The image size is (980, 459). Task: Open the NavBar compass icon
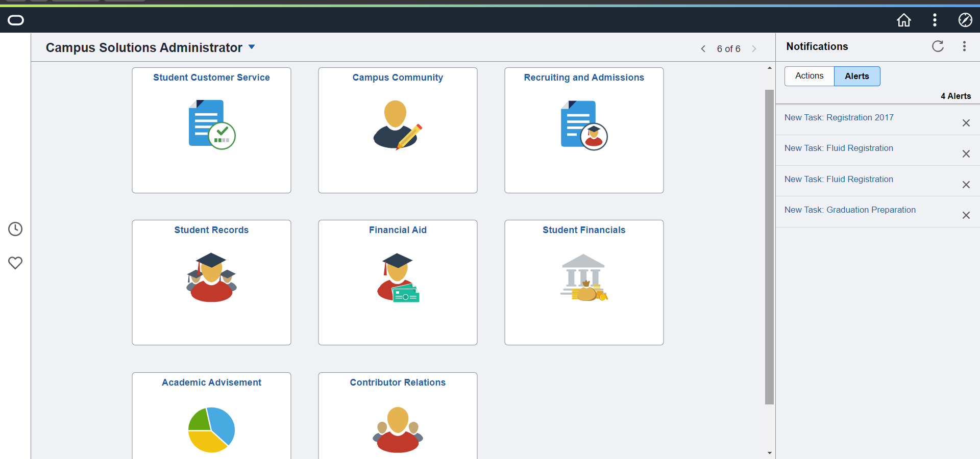click(965, 20)
